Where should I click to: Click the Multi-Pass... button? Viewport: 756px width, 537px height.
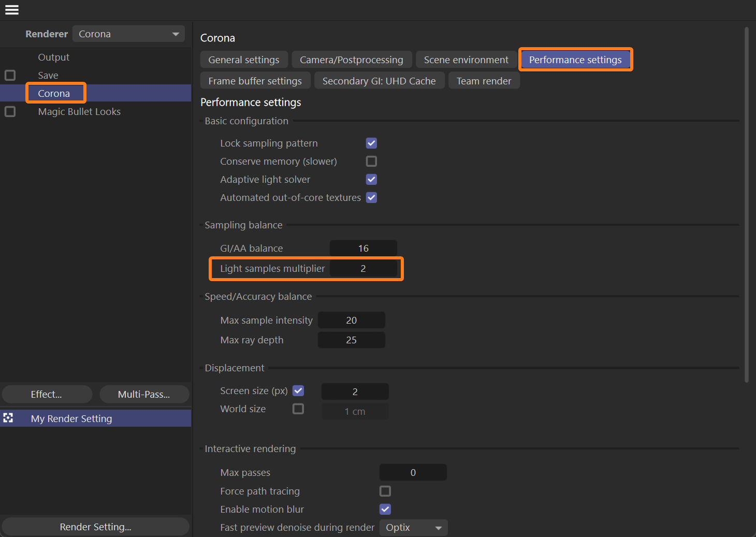pyautogui.click(x=144, y=394)
